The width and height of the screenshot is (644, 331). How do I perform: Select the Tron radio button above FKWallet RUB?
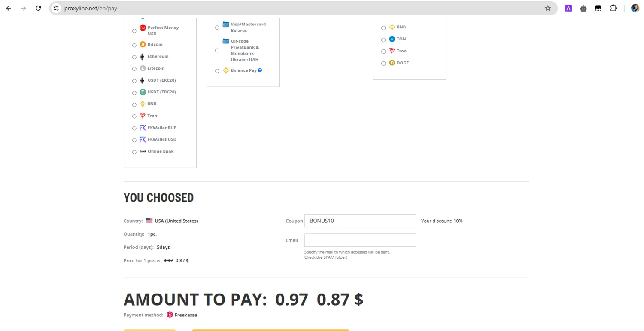pos(134,116)
